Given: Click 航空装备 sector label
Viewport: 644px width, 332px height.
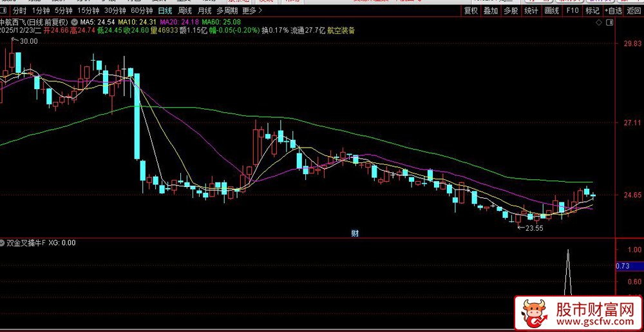Looking at the screenshot, I should (x=341, y=30).
